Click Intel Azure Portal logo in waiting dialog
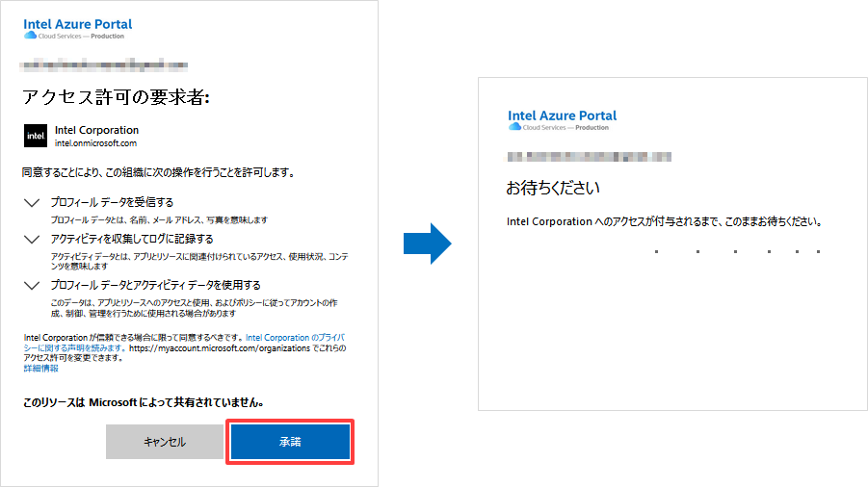 click(x=562, y=120)
